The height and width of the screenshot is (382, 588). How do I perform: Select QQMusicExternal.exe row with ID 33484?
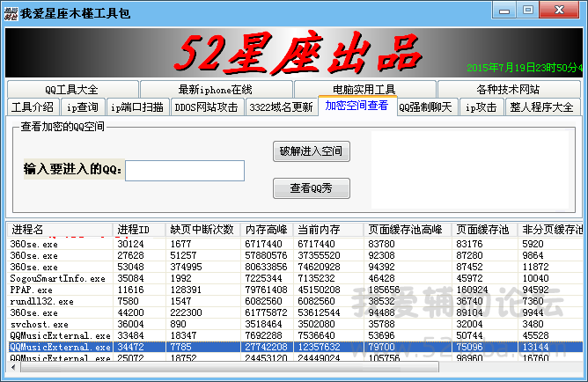(x=295, y=336)
